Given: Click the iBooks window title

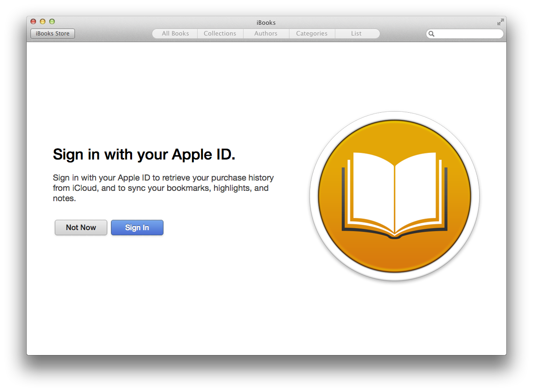Looking at the screenshot, I should 266,23.
